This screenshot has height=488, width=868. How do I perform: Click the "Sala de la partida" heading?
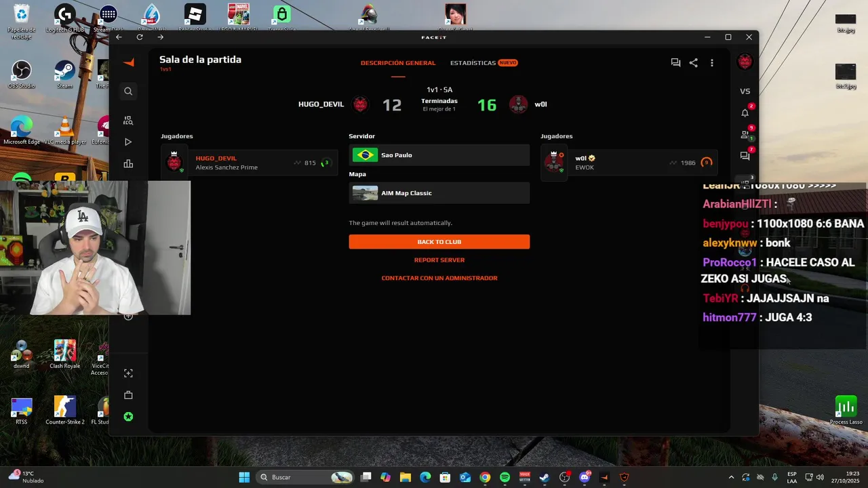[x=200, y=60]
